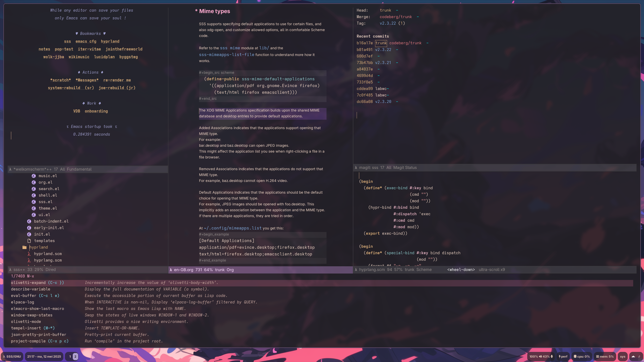This screenshot has width=644, height=362.
Task: Click the Emacs icon beside theme.el
Action: 34,208
